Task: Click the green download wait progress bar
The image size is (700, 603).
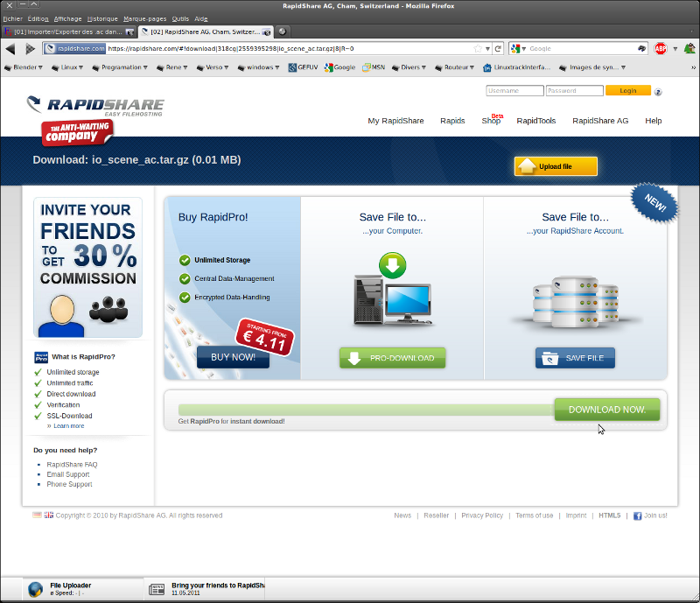Action: [366, 410]
